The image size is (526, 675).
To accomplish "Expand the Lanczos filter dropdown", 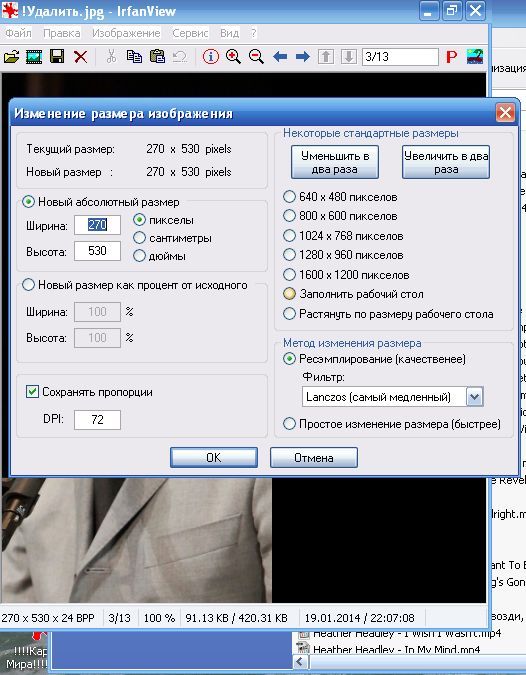I will 474,396.
